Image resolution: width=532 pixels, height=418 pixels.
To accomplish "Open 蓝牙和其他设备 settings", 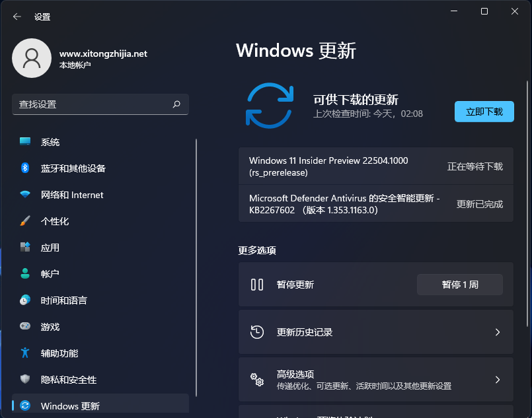I will (x=100, y=168).
